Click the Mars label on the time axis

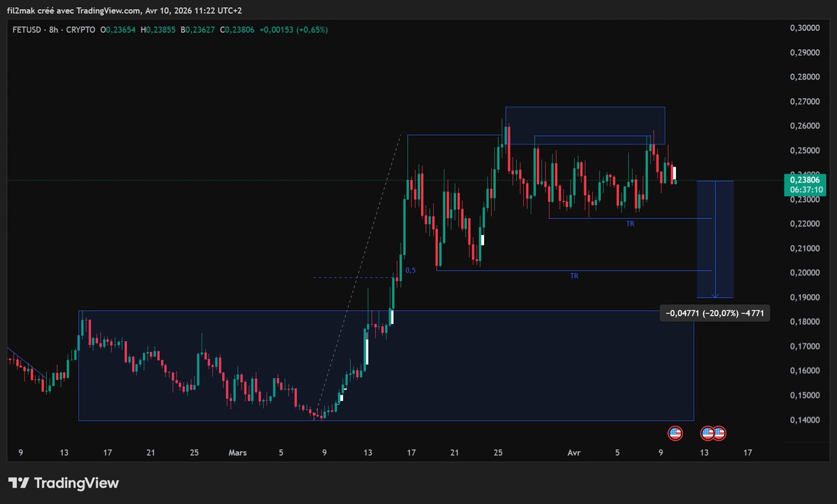(x=238, y=452)
